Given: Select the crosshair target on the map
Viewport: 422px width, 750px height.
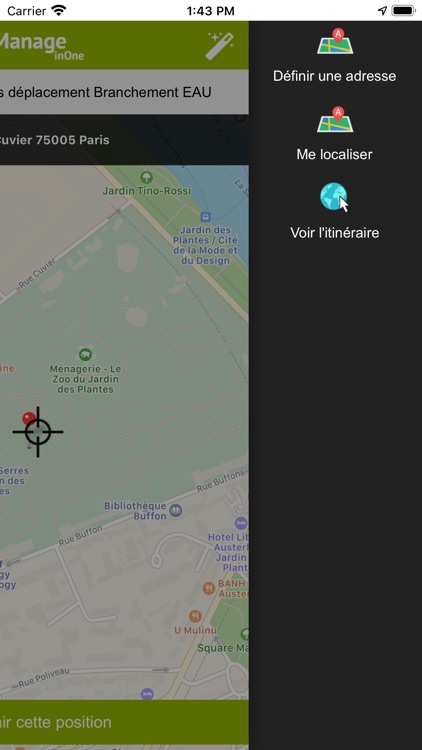Looking at the screenshot, I should [x=38, y=432].
